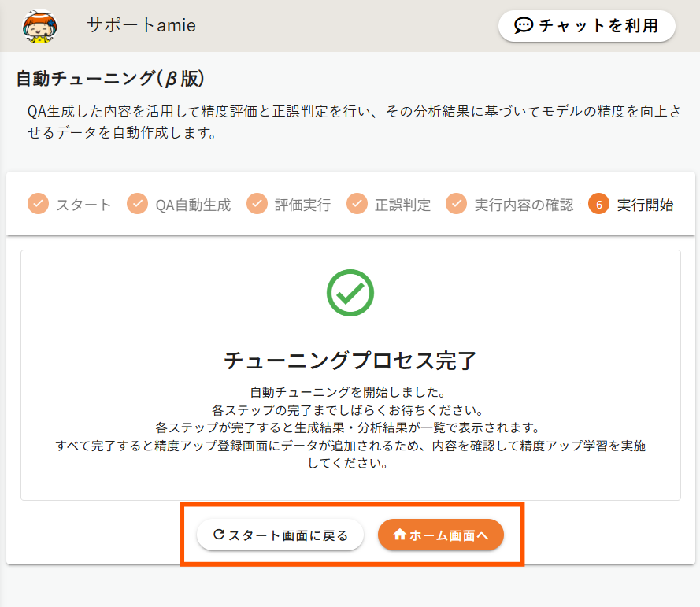700x607 pixels.
Task: Click the 自動チューニング(β版) page title
Action: tap(110, 79)
